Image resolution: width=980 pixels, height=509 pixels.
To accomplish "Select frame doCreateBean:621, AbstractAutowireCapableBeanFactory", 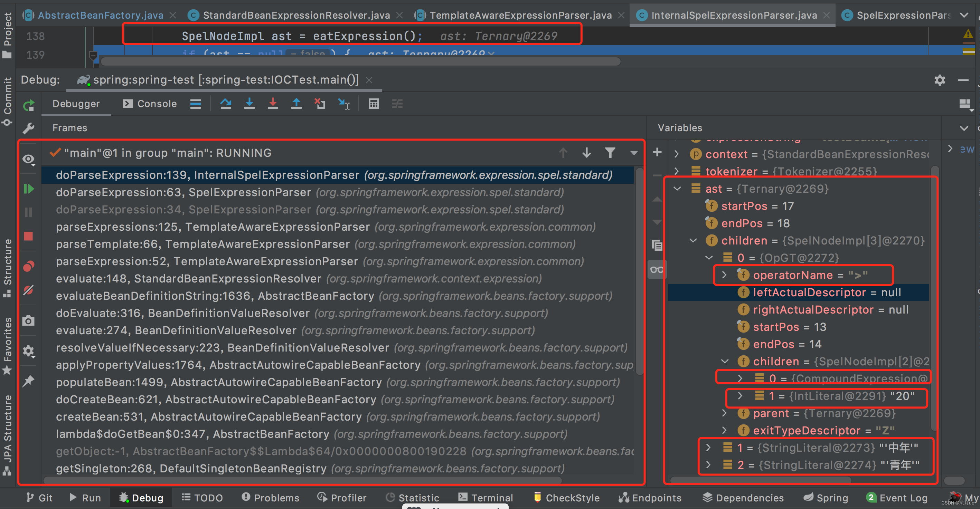I will pos(337,400).
